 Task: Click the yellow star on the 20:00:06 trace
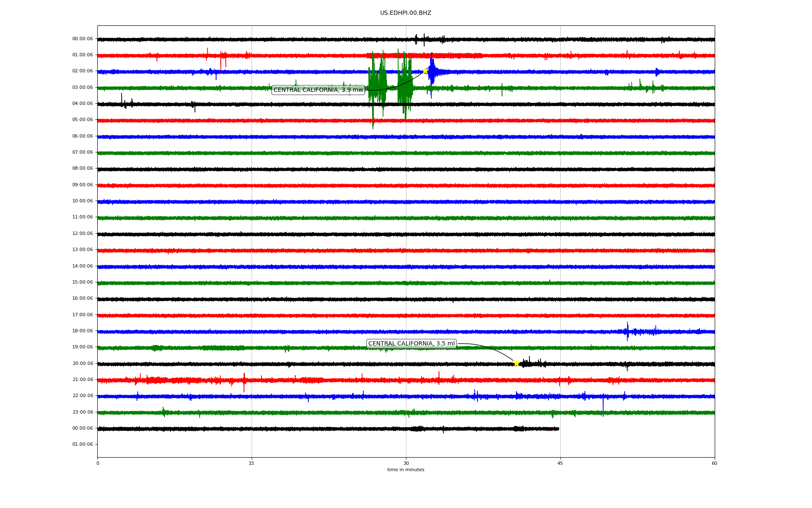click(516, 363)
